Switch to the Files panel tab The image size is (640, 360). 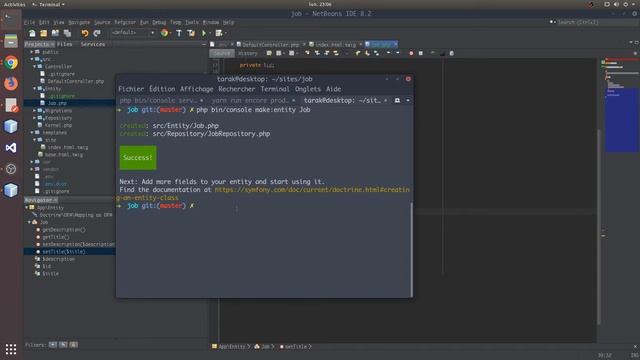pyautogui.click(x=64, y=44)
